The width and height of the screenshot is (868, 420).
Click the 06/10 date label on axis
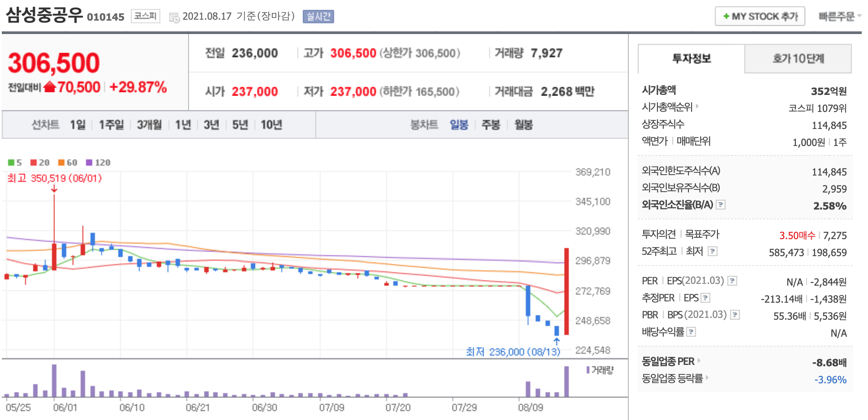click(132, 408)
